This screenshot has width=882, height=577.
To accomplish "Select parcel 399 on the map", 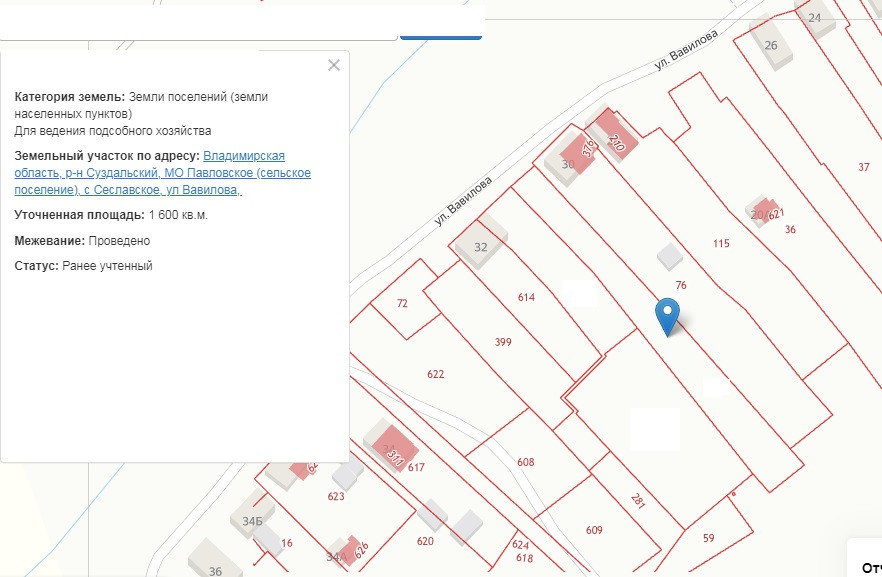I will pyautogui.click(x=503, y=342).
